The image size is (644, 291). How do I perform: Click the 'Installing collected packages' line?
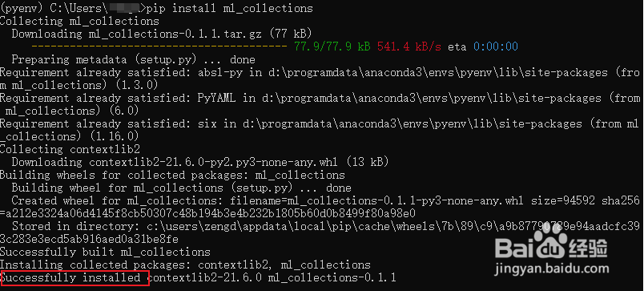click(x=185, y=265)
